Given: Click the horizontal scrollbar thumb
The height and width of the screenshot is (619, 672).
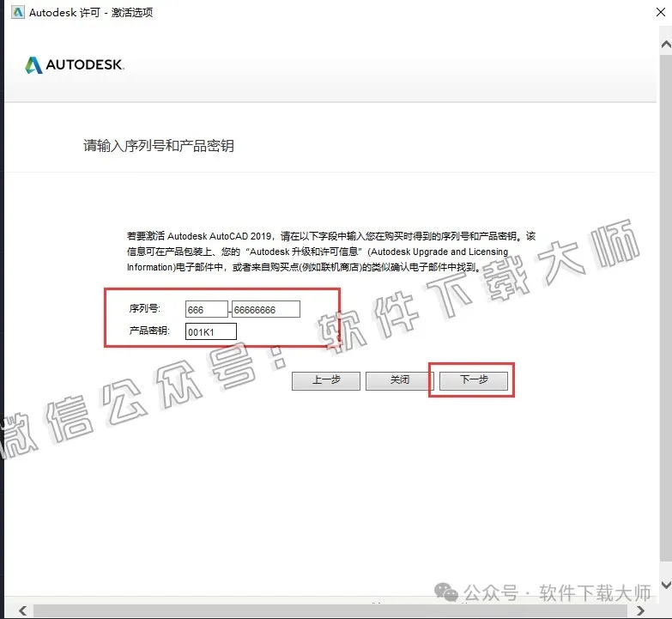Looking at the screenshot, I should pos(330,610).
